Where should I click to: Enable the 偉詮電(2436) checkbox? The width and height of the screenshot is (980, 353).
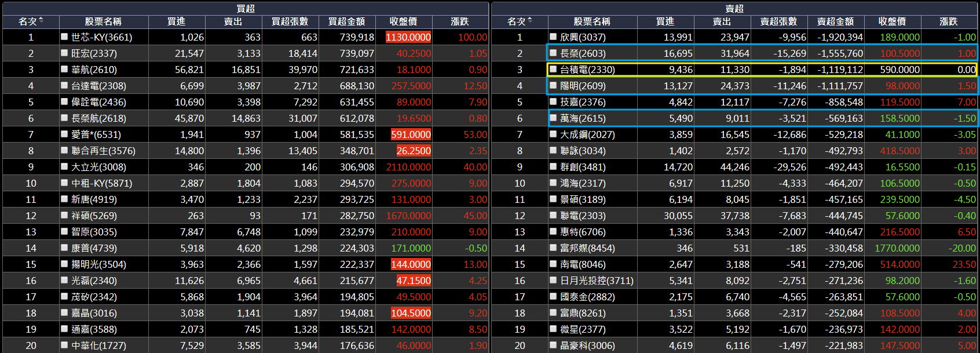point(64,101)
